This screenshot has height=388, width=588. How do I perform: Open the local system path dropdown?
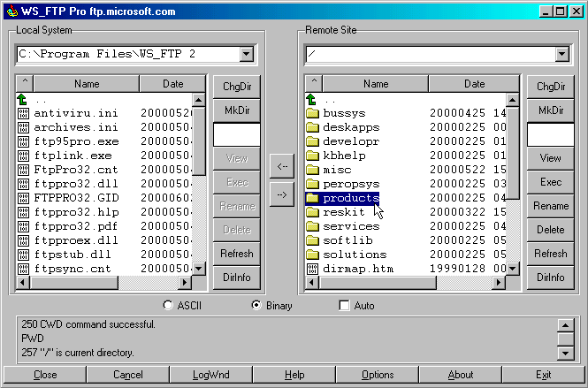point(247,55)
